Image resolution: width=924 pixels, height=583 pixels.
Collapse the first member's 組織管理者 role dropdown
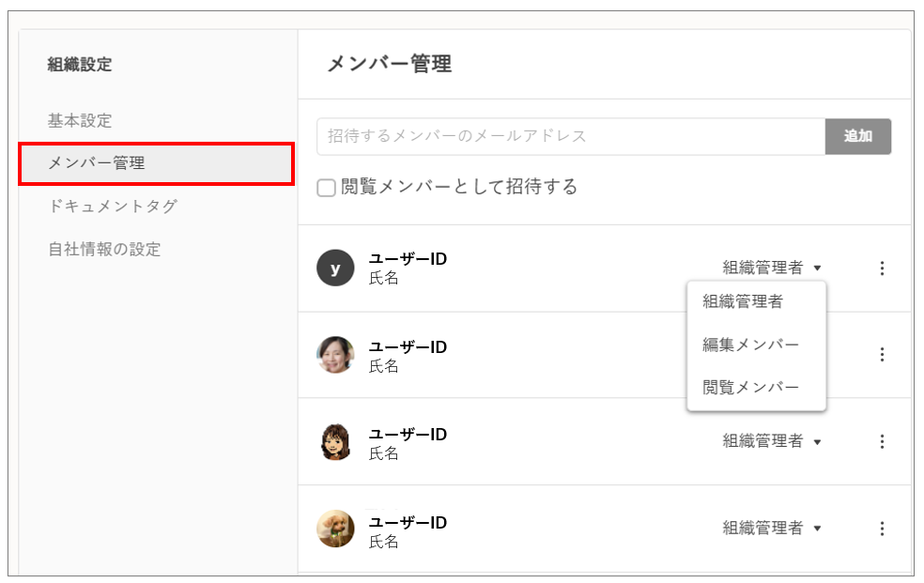pyautogui.click(x=772, y=268)
